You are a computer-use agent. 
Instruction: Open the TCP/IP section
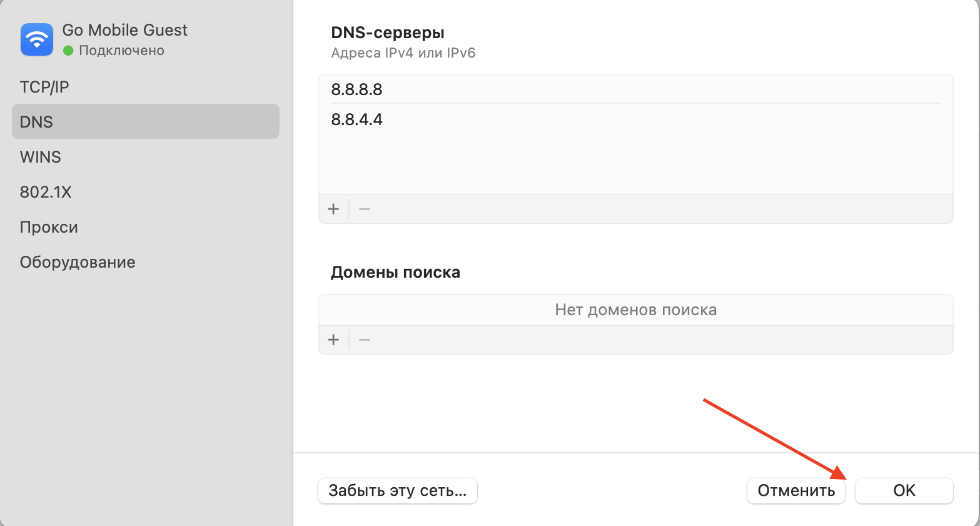[x=44, y=87]
